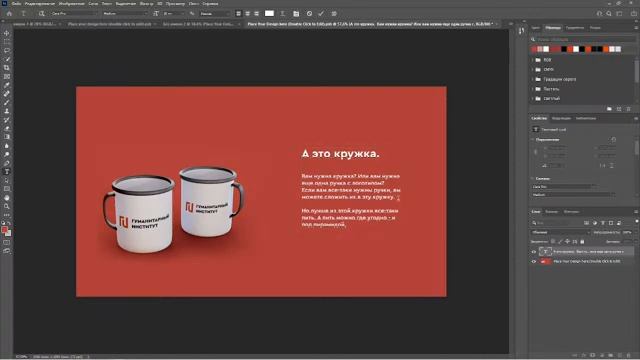
Task: Select the Horizontal Type tool
Action: click(7, 171)
